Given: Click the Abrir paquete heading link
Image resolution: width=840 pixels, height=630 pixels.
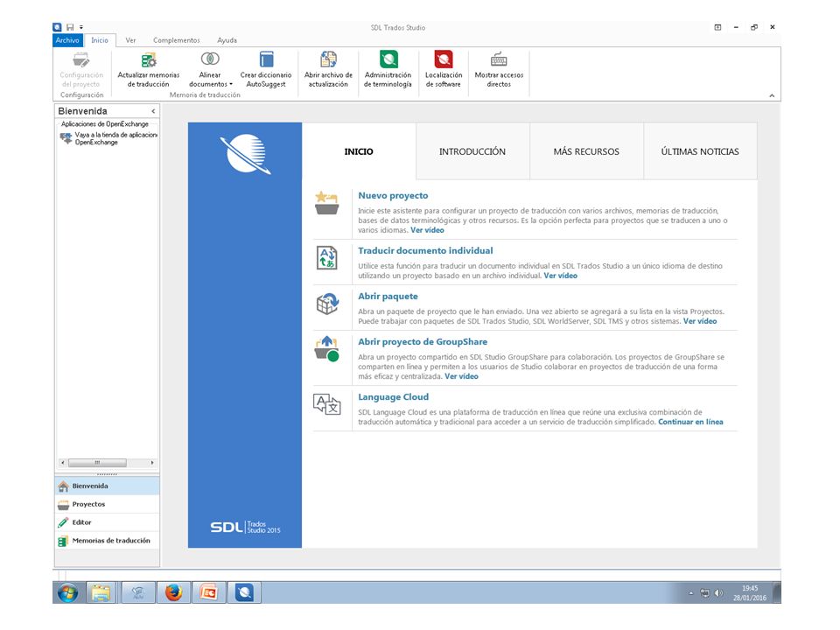Looking at the screenshot, I should [x=388, y=297].
